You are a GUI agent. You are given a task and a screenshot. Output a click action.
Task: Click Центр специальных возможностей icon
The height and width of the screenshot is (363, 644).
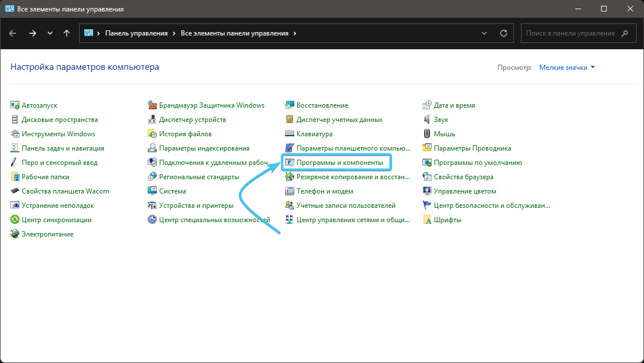(152, 220)
